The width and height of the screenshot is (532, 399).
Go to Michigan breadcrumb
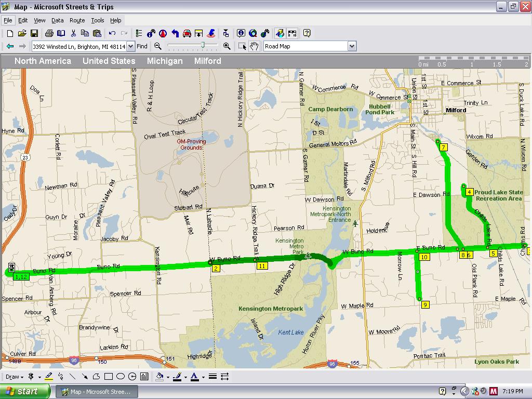point(165,61)
